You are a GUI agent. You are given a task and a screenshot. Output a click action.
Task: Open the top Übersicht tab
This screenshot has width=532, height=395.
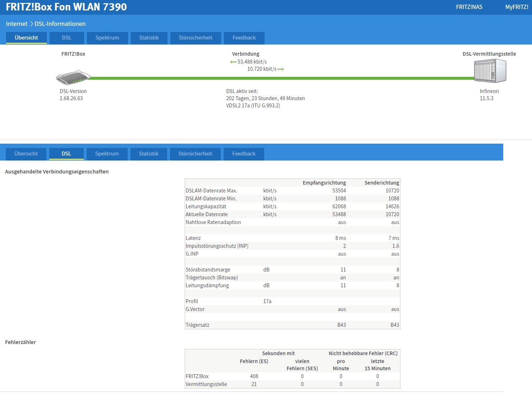click(26, 38)
